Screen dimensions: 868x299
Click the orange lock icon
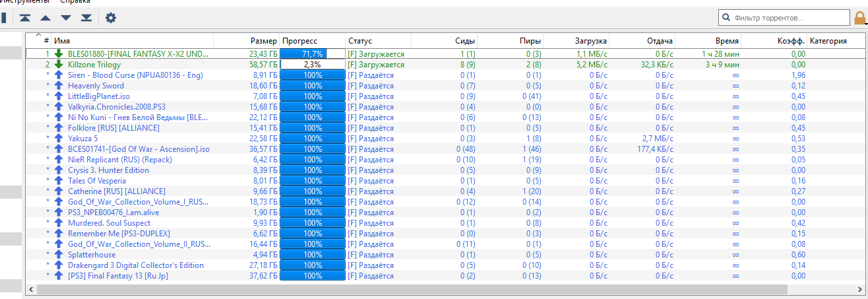tap(861, 18)
